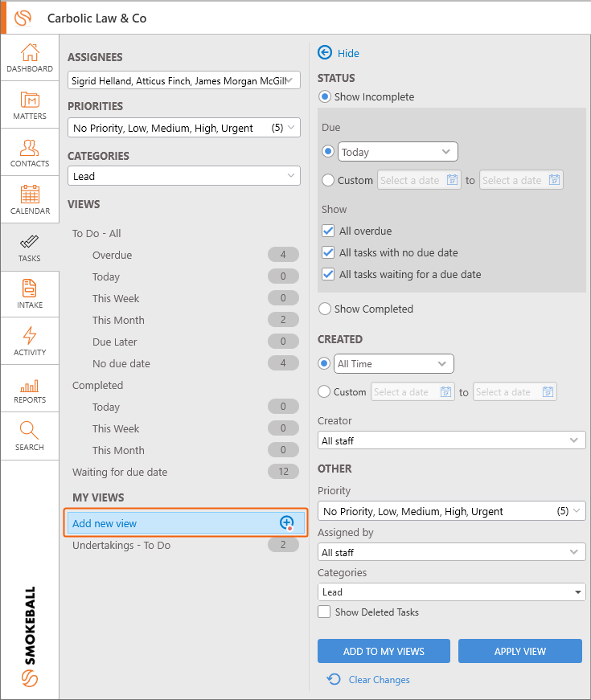Click the Due custom start date field

pos(419,180)
